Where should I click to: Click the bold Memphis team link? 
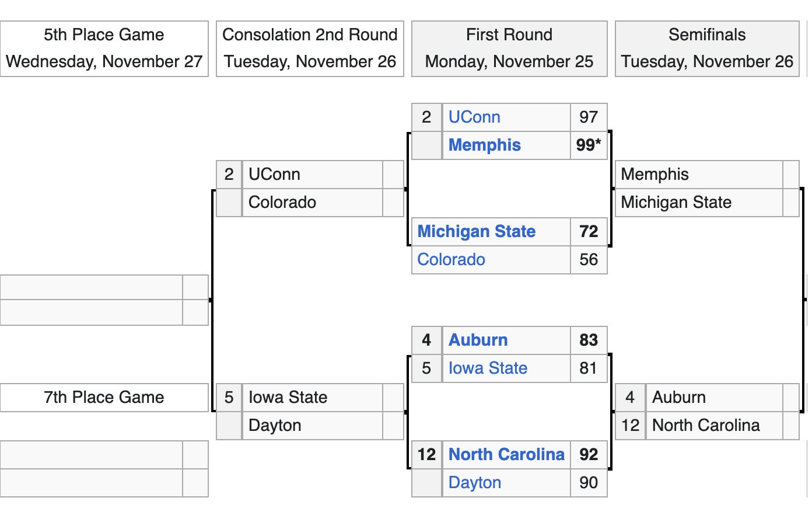(484, 145)
